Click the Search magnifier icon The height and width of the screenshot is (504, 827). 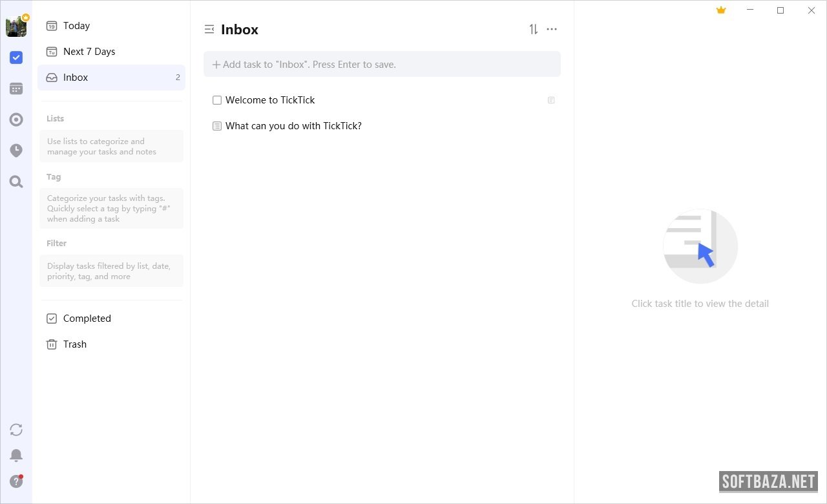click(16, 182)
